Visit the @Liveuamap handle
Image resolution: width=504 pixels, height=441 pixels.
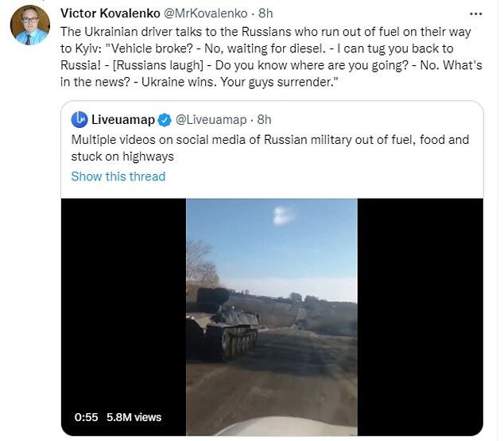tap(210, 120)
